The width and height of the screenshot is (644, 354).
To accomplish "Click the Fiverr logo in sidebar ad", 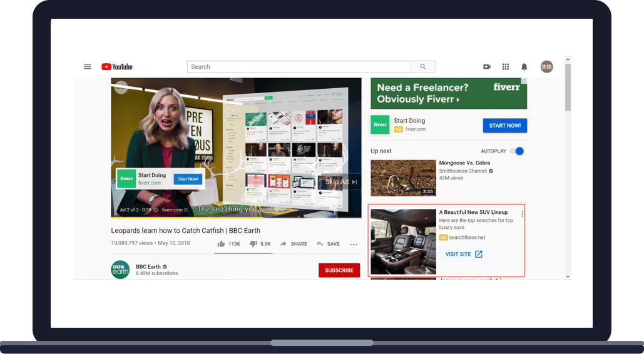I will pyautogui.click(x=380, y=124).
